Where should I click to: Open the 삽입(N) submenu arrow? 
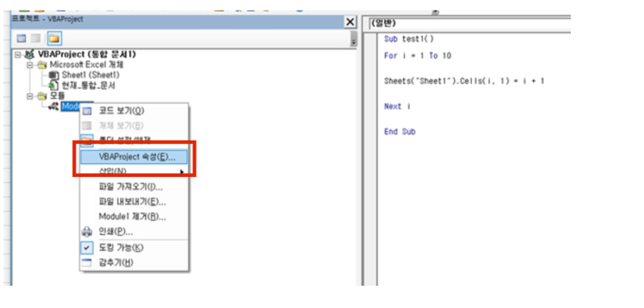[x=182, y=172]
